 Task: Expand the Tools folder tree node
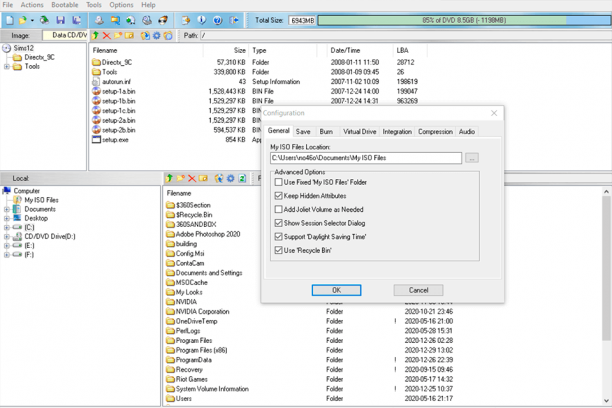[7, 66]
